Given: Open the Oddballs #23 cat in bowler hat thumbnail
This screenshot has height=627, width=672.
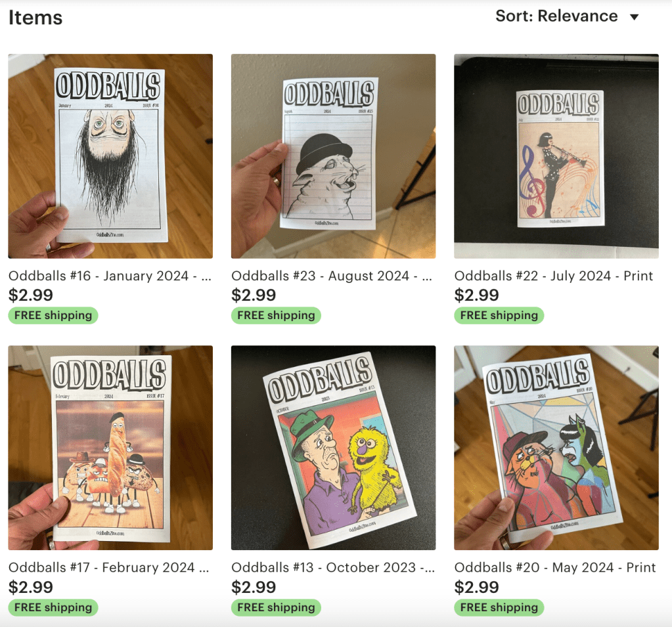Looking at the screenshot, I should [x=334, y=156].
